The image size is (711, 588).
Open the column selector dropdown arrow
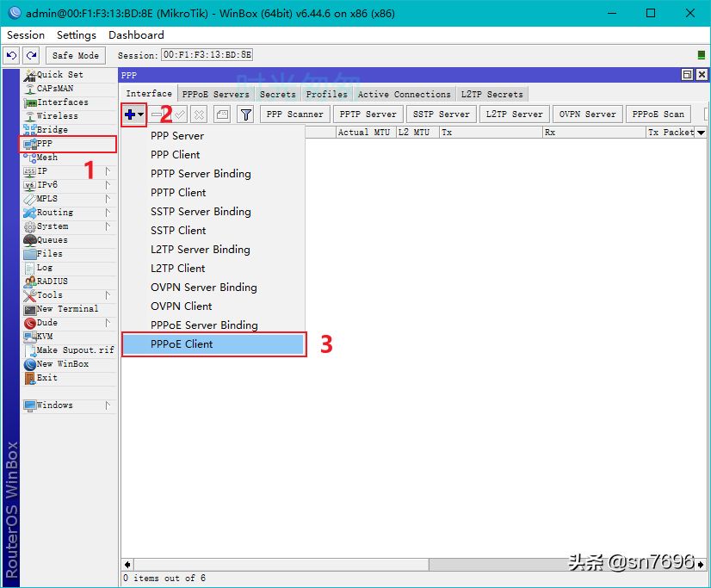point(701,133)
